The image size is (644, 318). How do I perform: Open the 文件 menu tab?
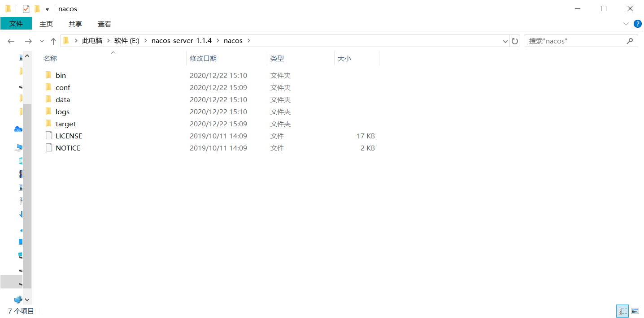[x=16, y=24]
